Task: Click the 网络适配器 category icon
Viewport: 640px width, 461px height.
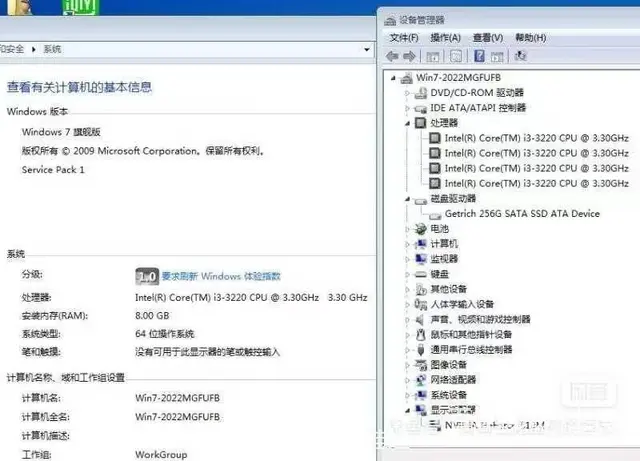Action: click(420, 380)
